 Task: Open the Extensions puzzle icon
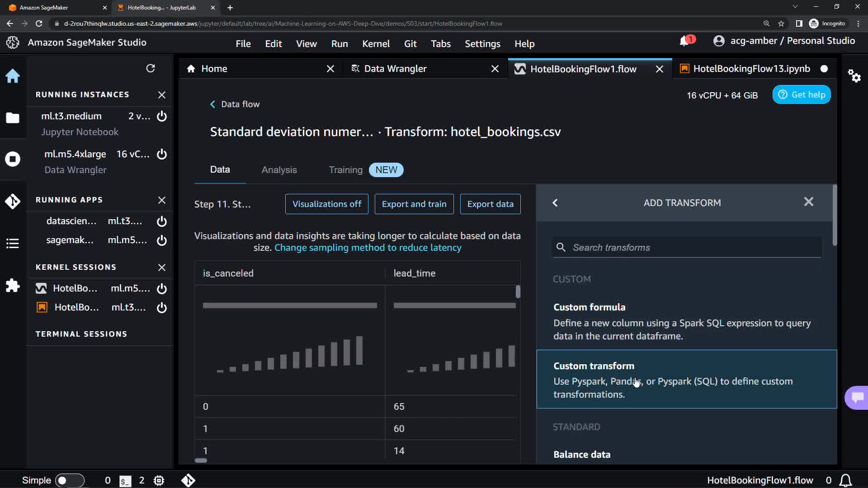(13, 286)
